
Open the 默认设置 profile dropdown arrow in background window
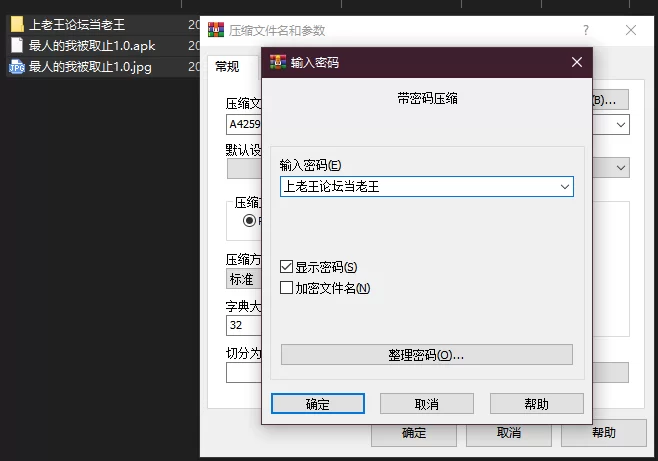(x=621, y=168)
